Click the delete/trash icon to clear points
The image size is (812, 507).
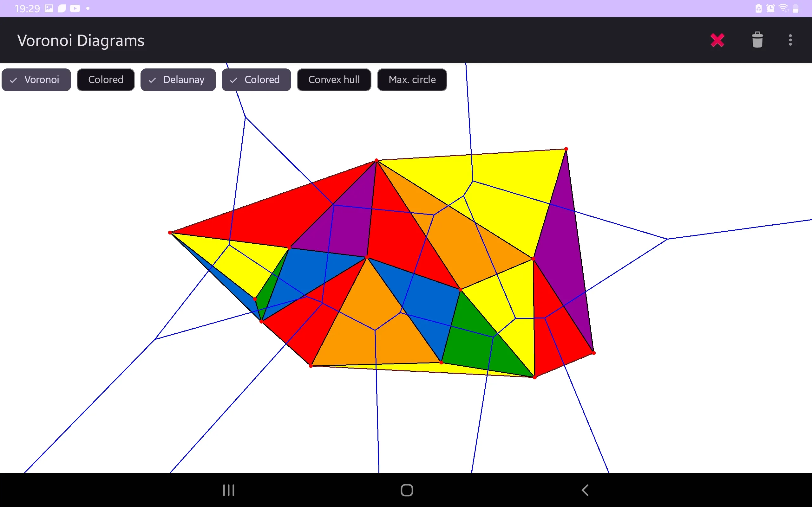757,40
